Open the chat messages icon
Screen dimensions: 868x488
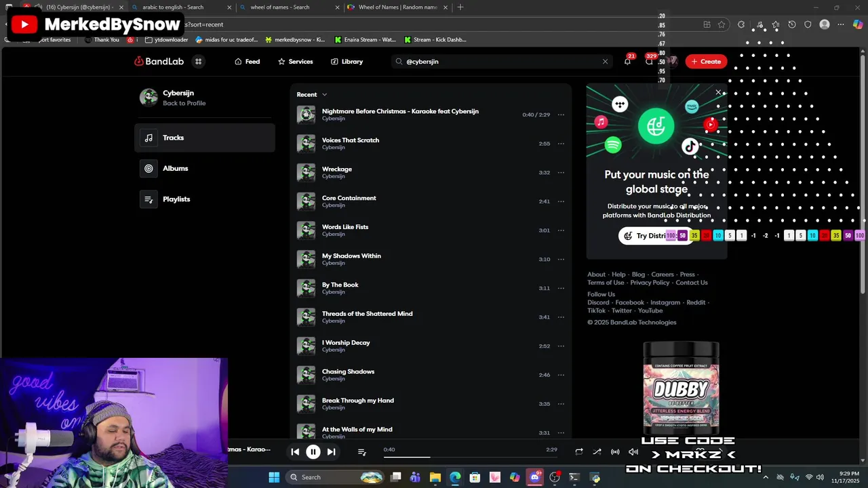[x=649, y=62]
